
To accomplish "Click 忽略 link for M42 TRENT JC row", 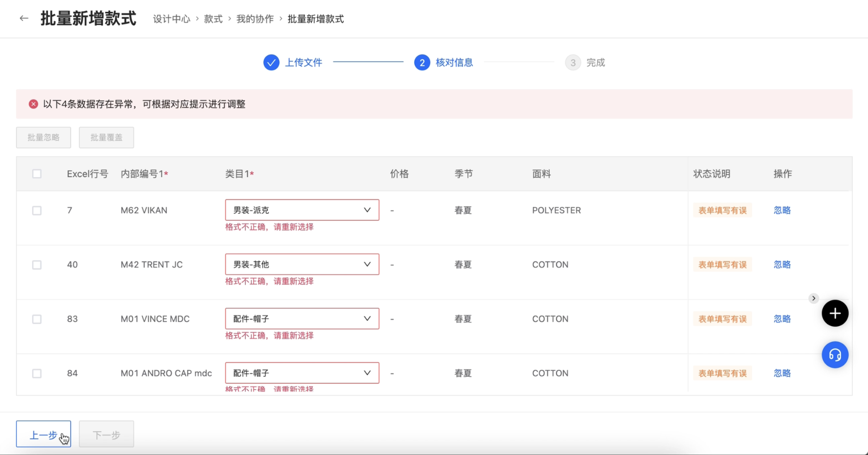I will click(782, 265).
